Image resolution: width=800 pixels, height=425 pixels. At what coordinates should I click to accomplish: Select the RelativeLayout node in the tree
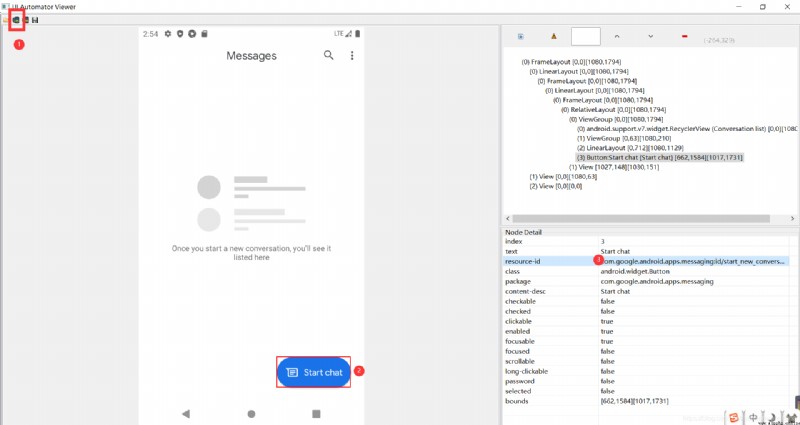pyautogui.click(x=613, y=110)
